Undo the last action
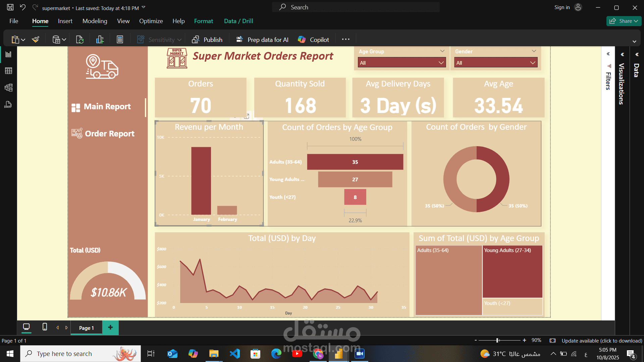This screenshot has width=644, height=362. coord(22,7)
